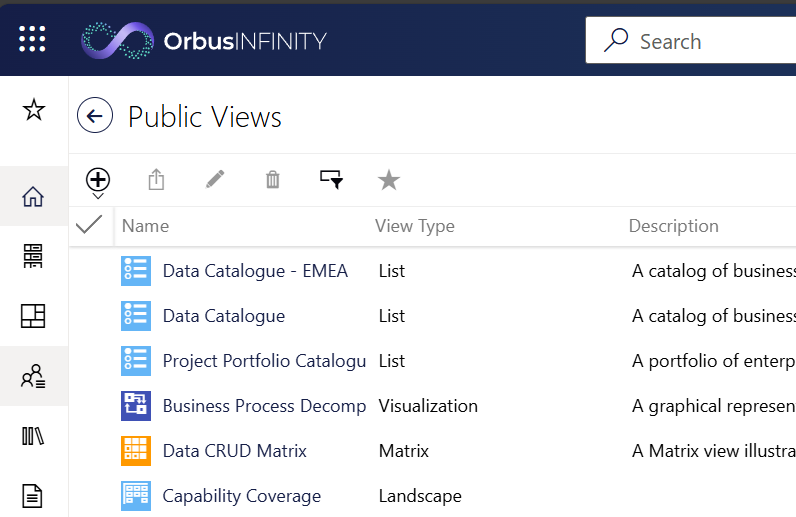Open Favorites star in the sidebar
The height and width of the screenshot is (517, 796).
click(34, 109)
